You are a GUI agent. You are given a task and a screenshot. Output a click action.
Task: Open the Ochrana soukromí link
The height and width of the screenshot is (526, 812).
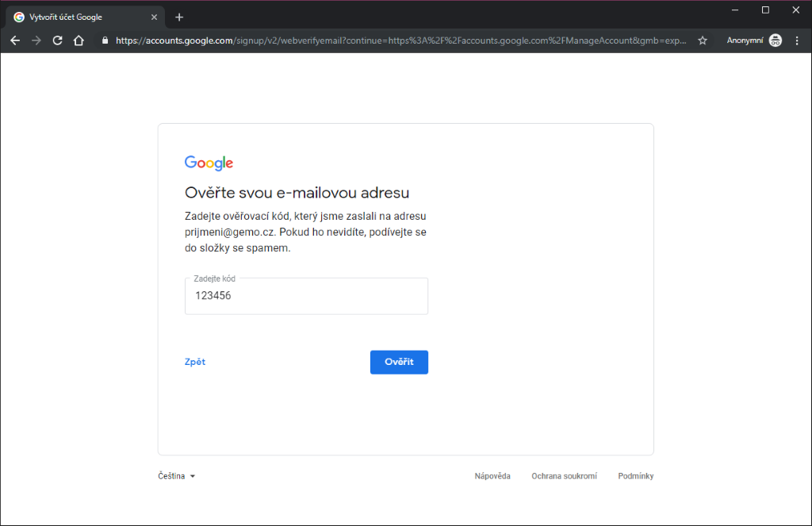(564, 476)
